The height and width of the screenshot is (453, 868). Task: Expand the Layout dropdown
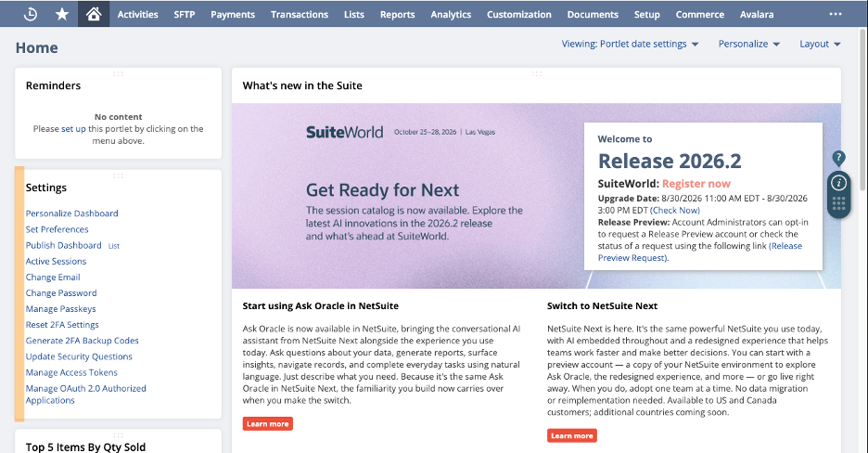(820, 44)
